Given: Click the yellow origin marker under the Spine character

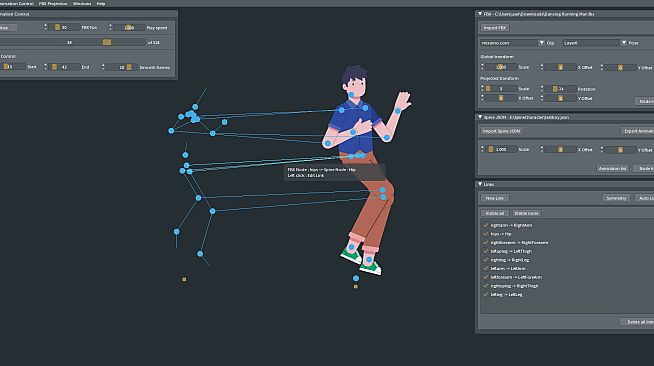Looking at the screenshot, I should point(356,287).
